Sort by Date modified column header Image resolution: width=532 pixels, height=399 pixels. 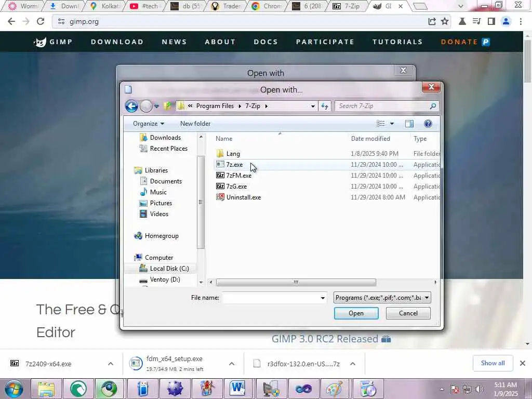370,138
